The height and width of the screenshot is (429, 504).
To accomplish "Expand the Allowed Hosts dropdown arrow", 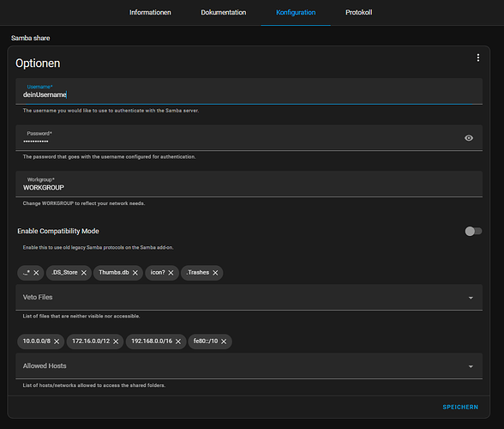I will pos(471,366).
